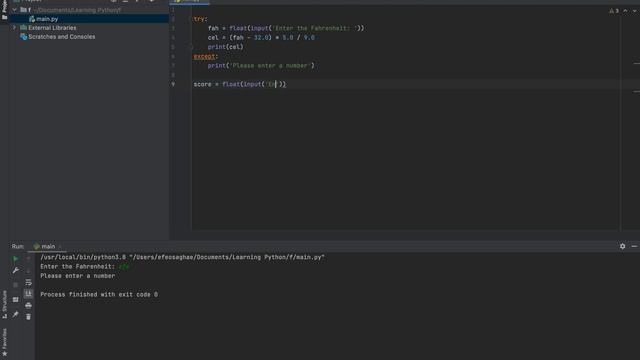This screenshot has width=640, height=360.
Task: Open the Project tool window stripe
Action: click(x=4, y=10)
